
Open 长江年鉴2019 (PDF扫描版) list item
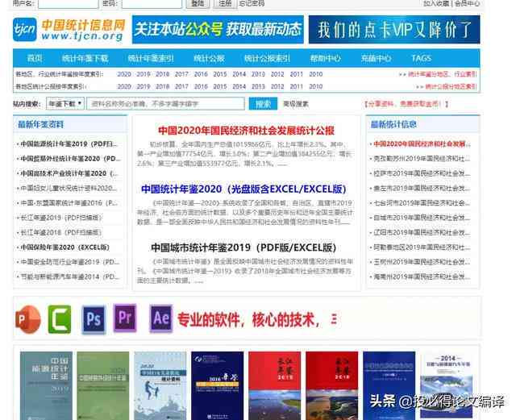pos(61,218)
